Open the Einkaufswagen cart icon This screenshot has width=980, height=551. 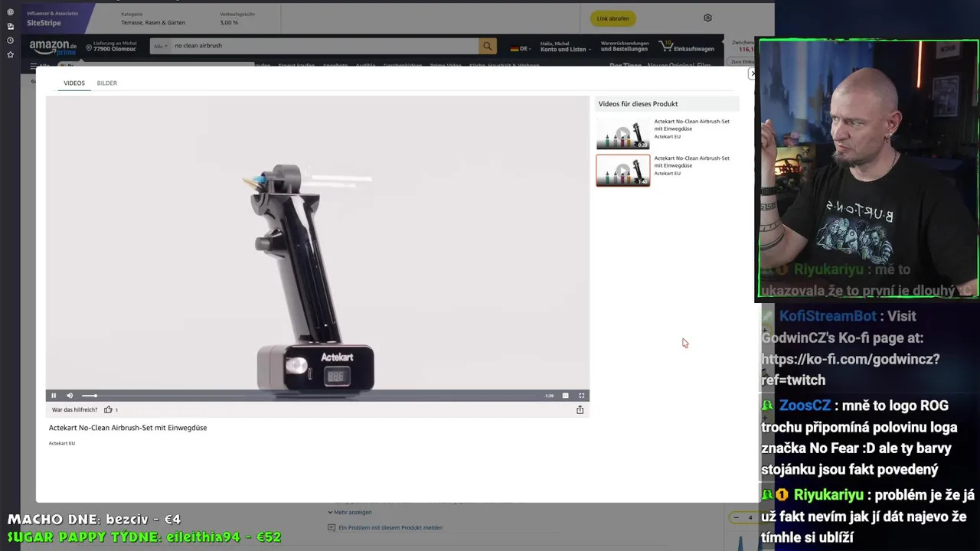(688, 47)
